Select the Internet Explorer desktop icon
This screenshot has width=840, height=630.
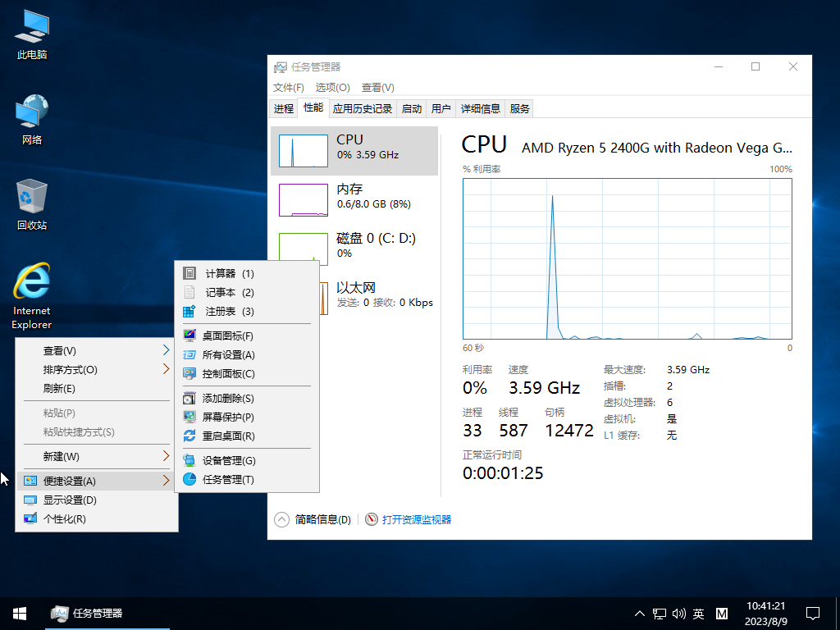pyautogui.click(x=32, y=295)
